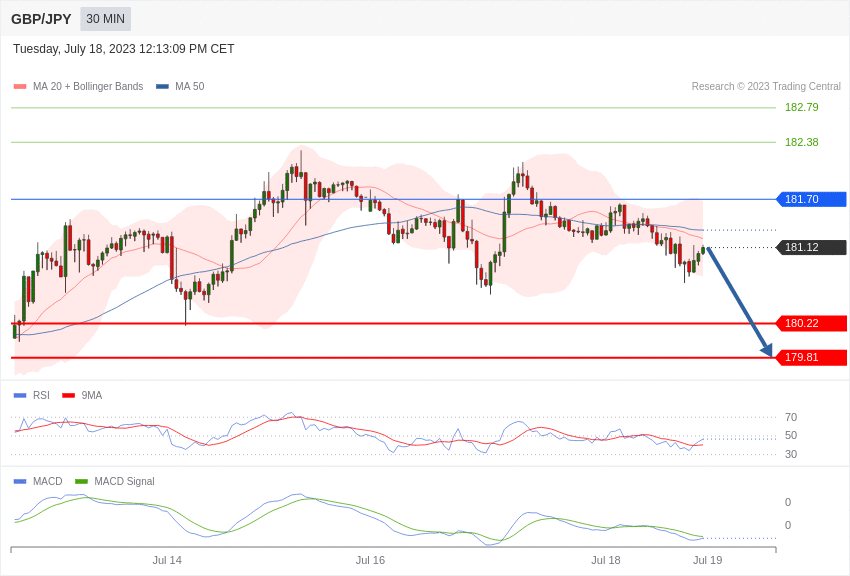Click the 30 MIN timeframe badge
850x576 pixels.
pos(105,19)
